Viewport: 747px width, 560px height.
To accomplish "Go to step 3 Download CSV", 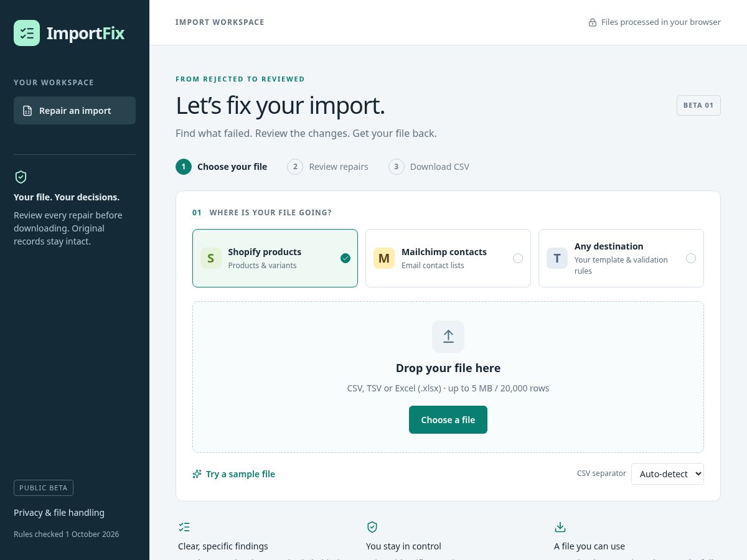I will click(429, 167).
